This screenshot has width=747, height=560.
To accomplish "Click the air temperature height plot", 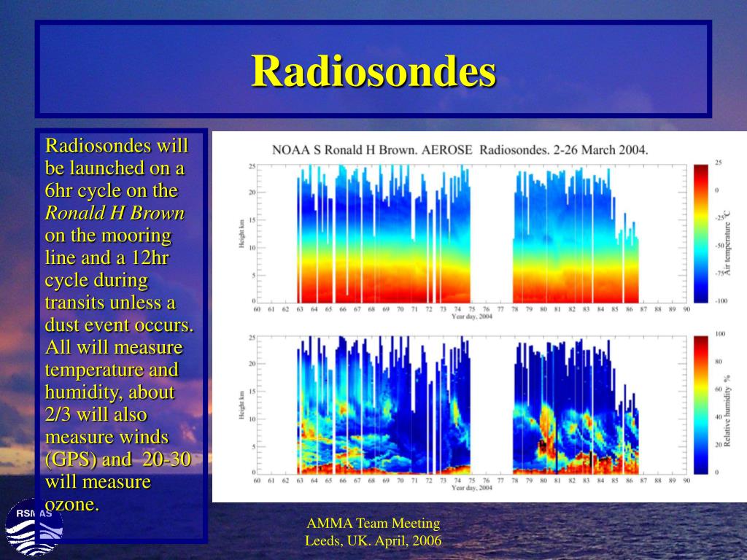I will coord(472,234).
